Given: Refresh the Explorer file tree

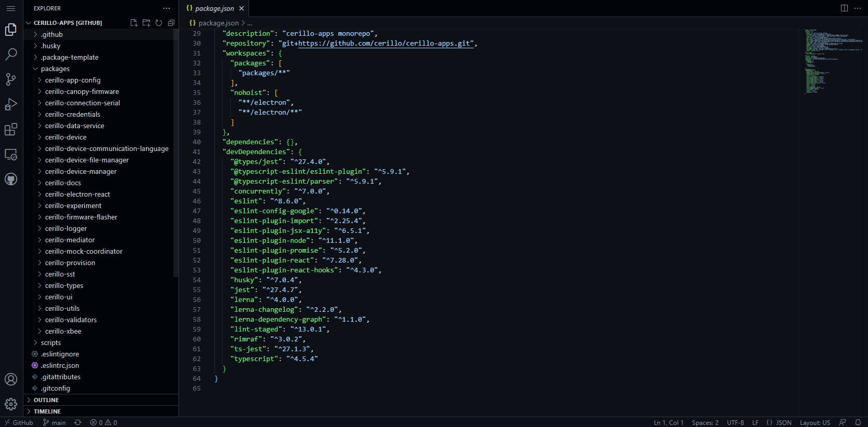Looking at the screenshot, I should point(159,23).
